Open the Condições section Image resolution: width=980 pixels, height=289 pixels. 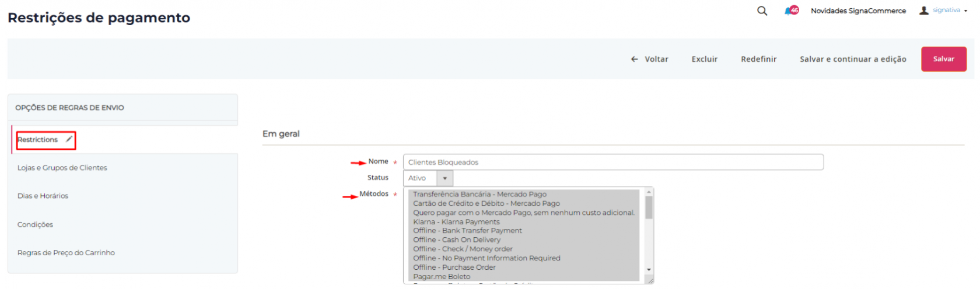(36, 225)
